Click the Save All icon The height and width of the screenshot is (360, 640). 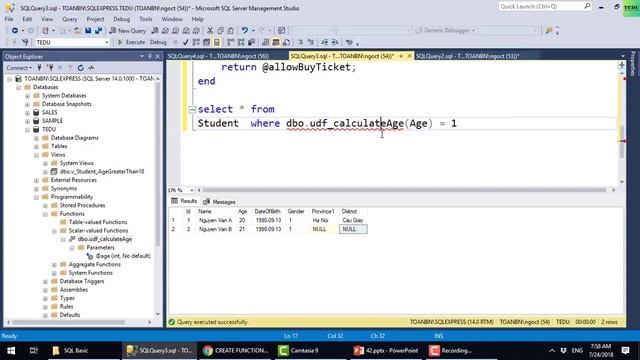coord(98,31)
